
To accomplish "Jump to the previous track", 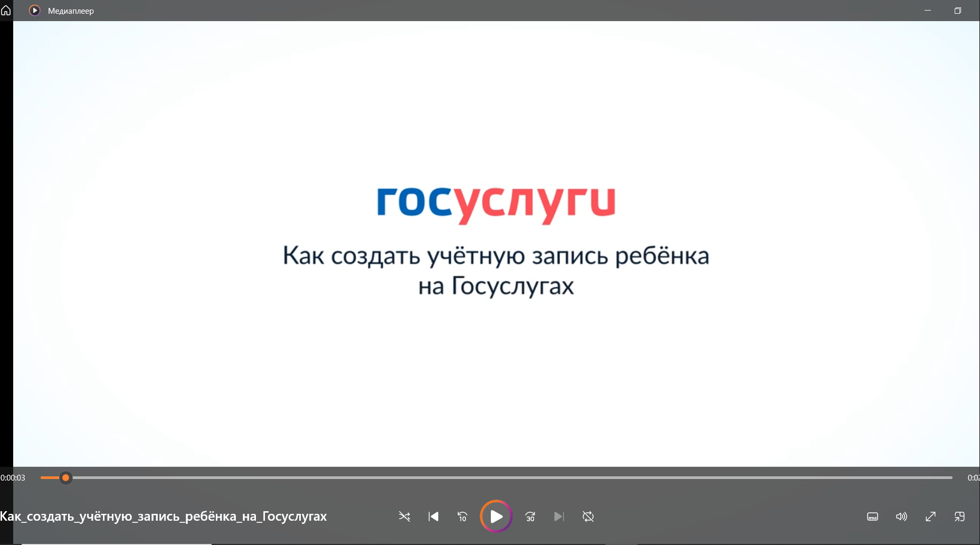I will 433,516.
